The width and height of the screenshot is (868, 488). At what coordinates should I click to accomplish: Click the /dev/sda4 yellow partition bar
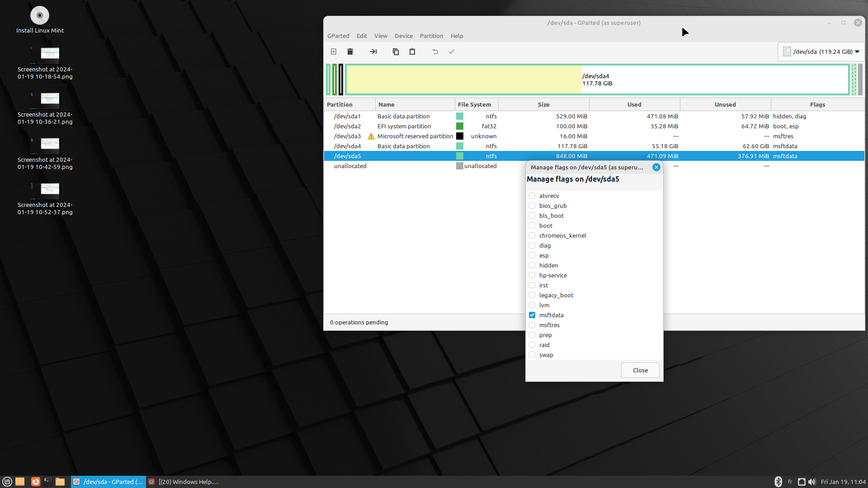coord(463,80)
